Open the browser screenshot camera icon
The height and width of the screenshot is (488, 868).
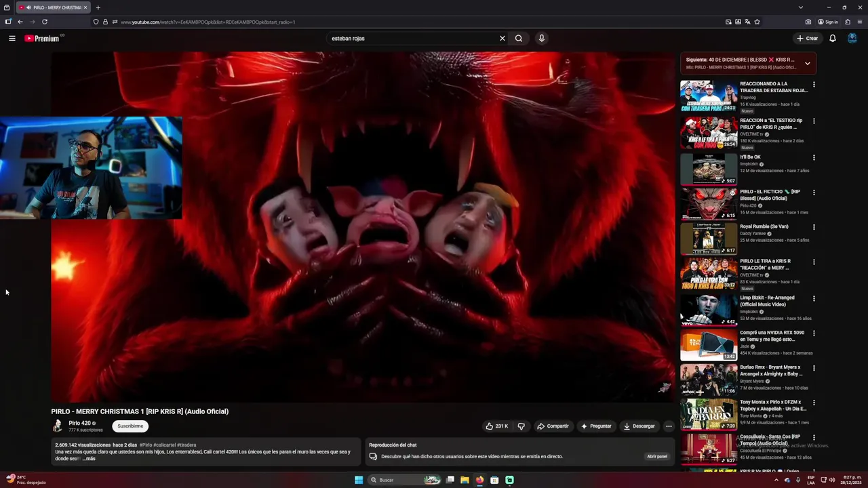(808, 22)
